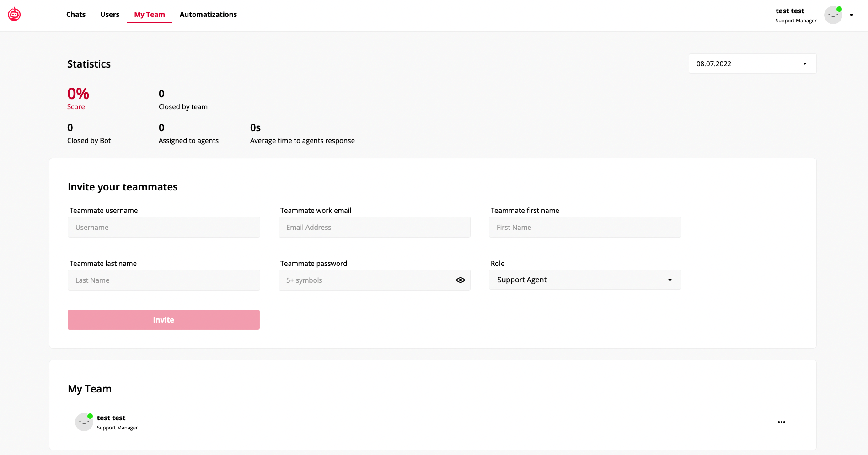
Task: Focus the Teammate password field
Action: click(x=366, y=280)
